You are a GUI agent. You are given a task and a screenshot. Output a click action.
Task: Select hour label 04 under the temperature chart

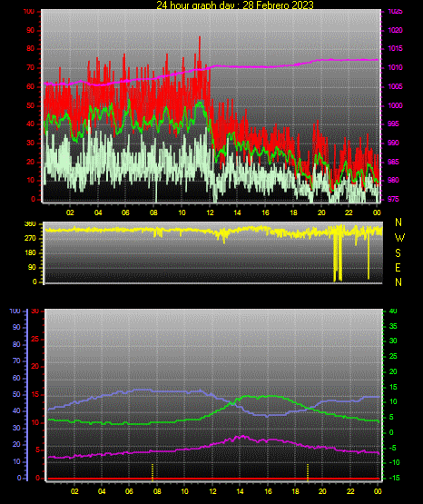click(x=102, y=491)
